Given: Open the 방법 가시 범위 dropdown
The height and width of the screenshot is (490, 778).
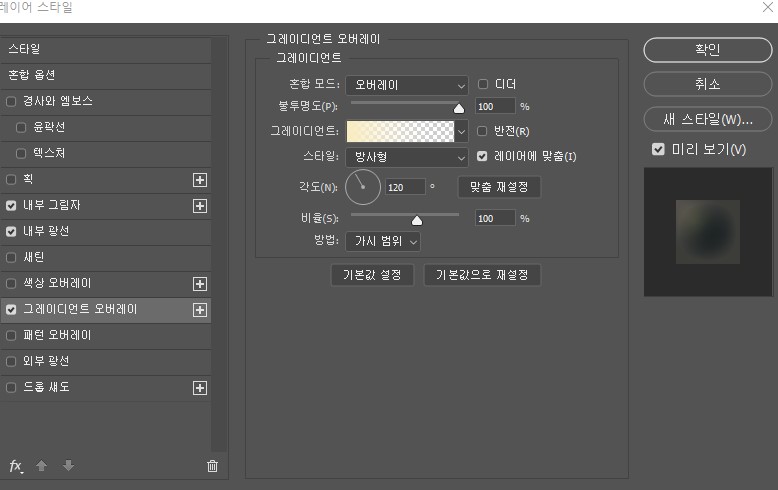Looking at the screenshot, I should (383, 242).
